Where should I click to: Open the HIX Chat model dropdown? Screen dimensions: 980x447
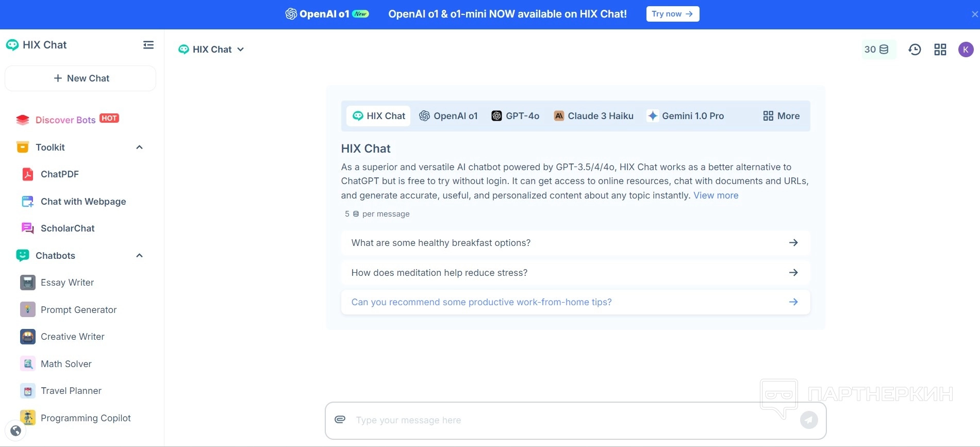point(211,49)
